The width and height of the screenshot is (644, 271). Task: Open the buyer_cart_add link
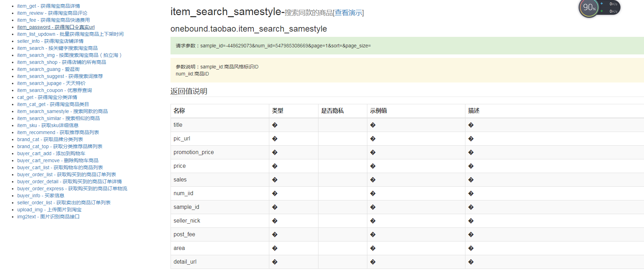click(x=51, y=153)
